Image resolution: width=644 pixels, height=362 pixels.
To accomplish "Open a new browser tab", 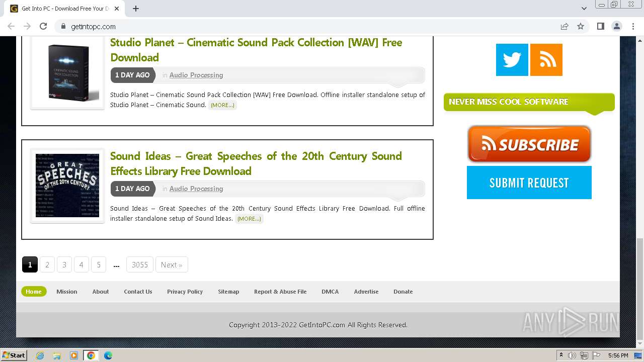I will (136, 9).
